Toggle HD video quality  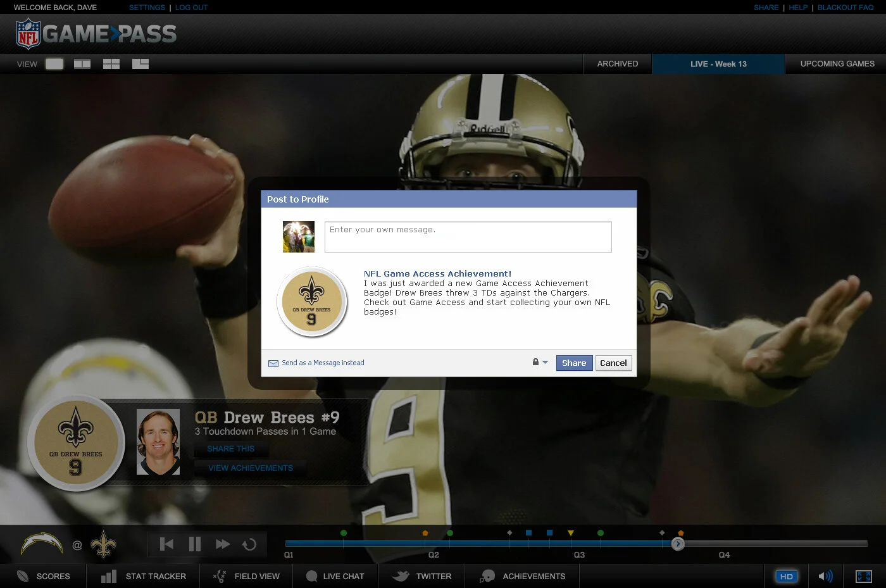point(787,577)
